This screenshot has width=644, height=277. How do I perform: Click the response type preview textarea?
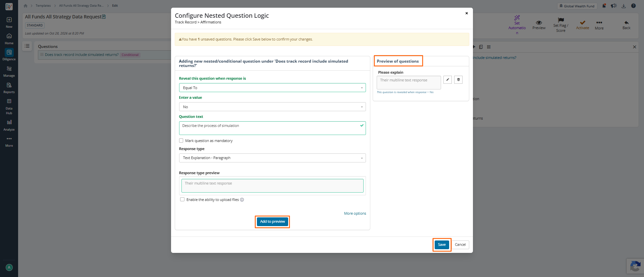tap(272, 186)
